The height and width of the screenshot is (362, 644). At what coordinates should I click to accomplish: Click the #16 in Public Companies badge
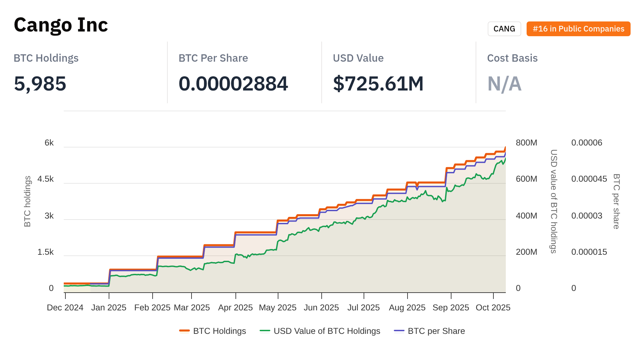[x=578, y=29]
